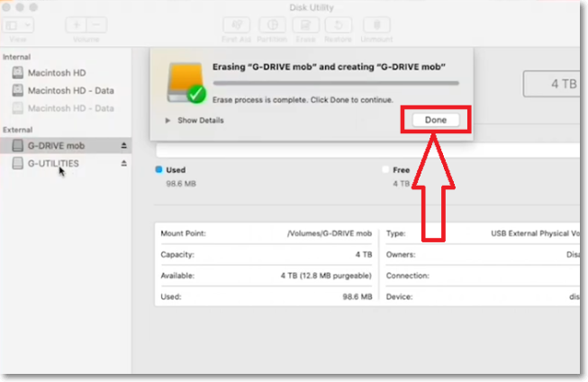
Task: Expand the Show Details disclosure triangle
Action: pyautogui.click(x=167, y=121)
